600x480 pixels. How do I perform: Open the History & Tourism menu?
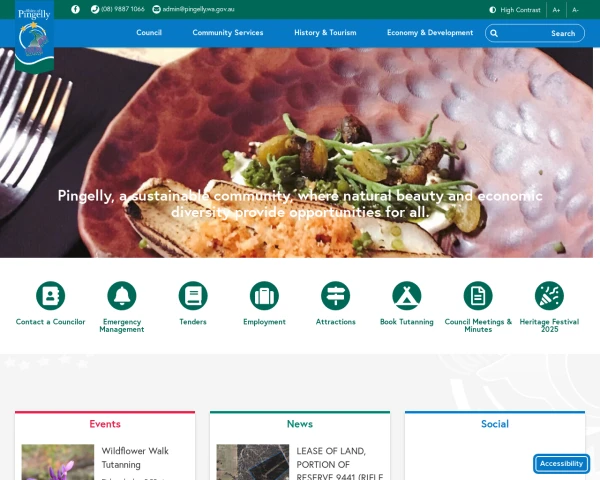pos(325,33)
